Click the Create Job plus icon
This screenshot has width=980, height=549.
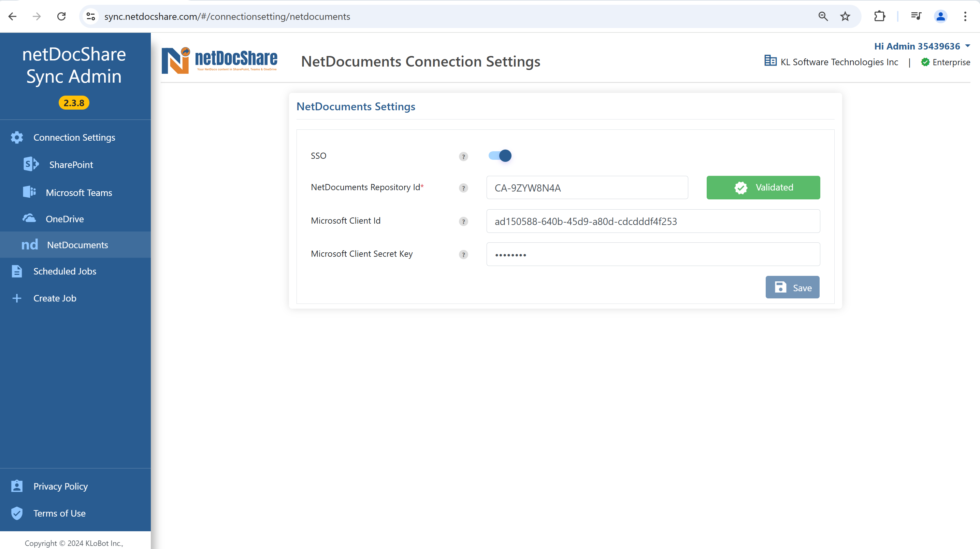click(x=17, y=298)
